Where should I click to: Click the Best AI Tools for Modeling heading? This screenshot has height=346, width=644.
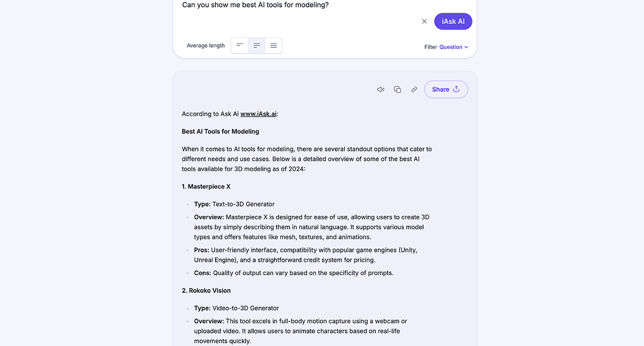220,131
